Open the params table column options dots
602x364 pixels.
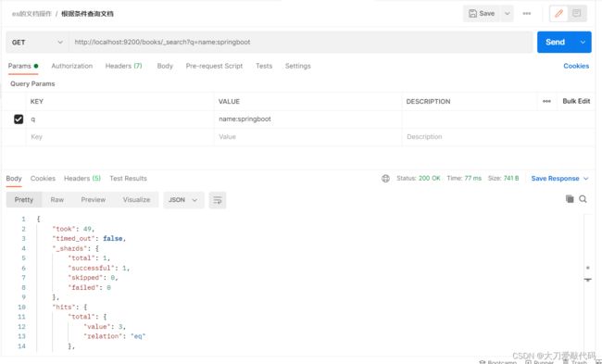coord(546,101)
